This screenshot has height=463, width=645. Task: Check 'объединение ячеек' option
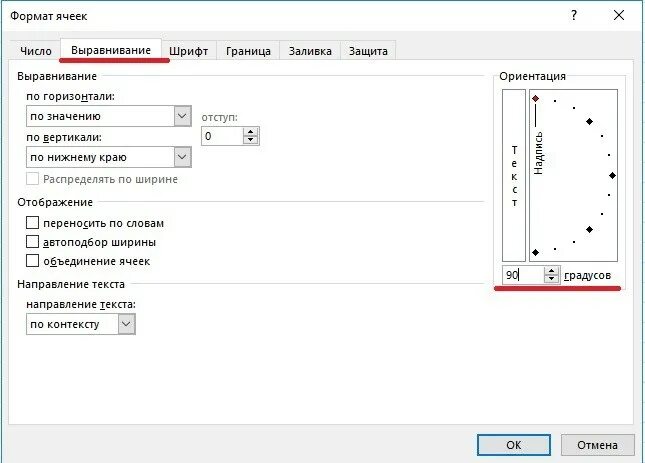(x=32, y=261)
